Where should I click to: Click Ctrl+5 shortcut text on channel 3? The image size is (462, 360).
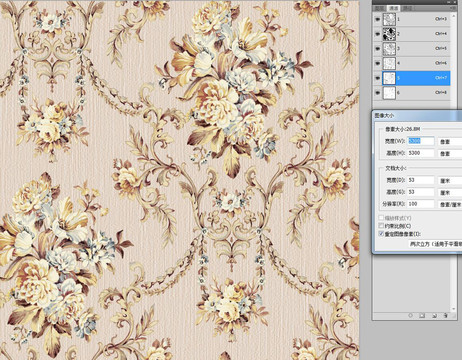click(441, 48)
